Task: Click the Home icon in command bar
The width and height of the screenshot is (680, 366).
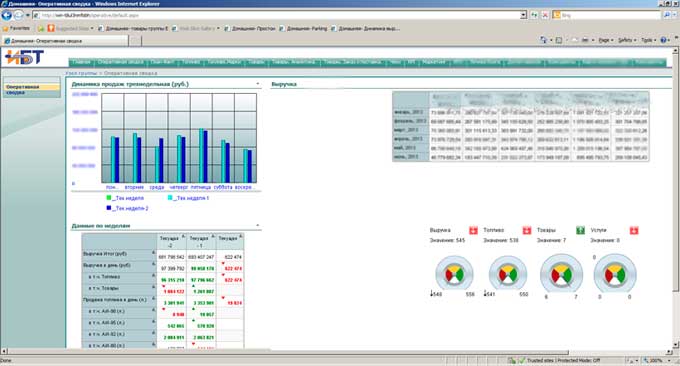Action: click(543, 40)
